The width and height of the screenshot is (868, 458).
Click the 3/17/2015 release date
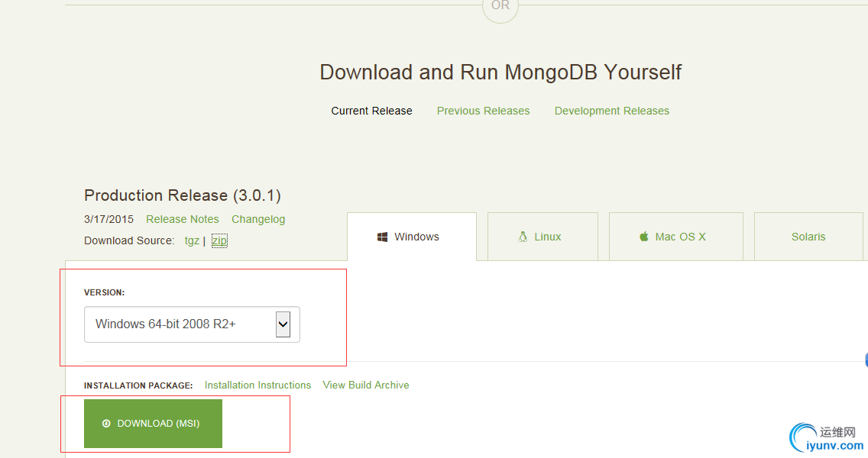click(x=109, y=219)
